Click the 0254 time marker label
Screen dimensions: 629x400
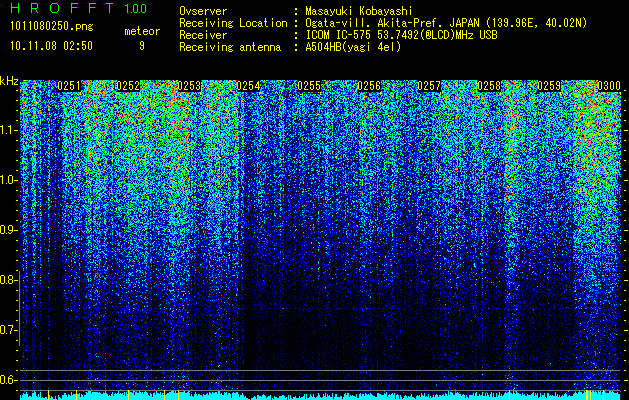coord(248,86)
